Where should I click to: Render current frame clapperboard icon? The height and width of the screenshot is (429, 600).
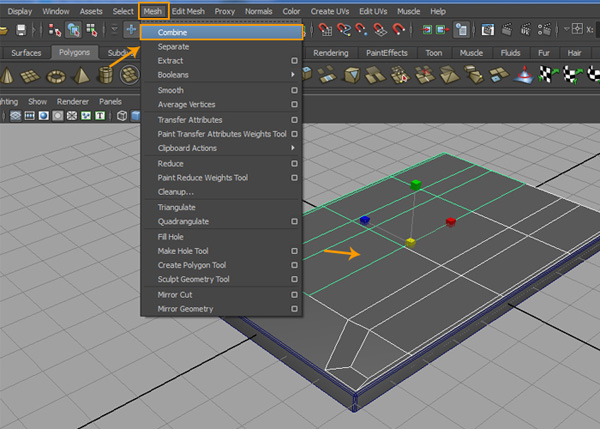click(507, 29)
